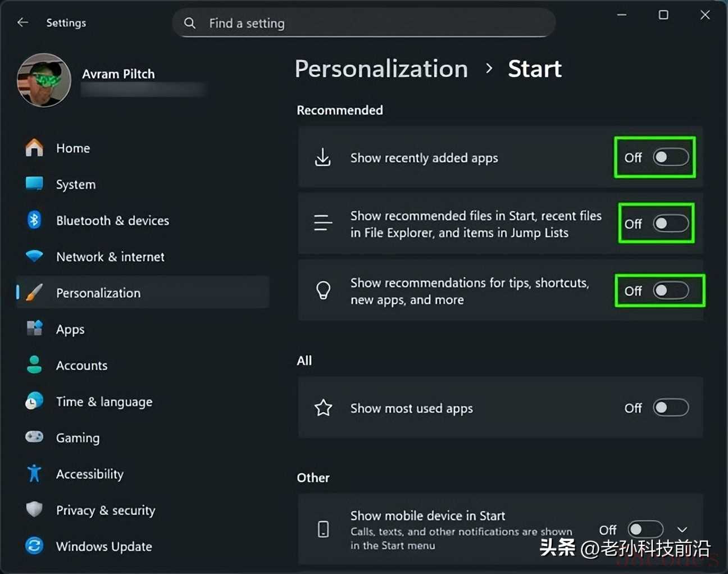Click the Privacy & security shield icon

pyautogui.click(x=34, y=509)
